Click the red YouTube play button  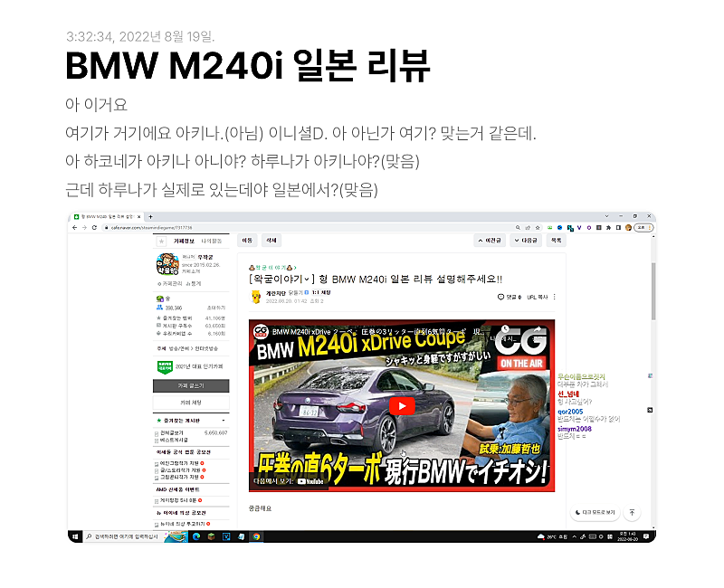(402, 406)
